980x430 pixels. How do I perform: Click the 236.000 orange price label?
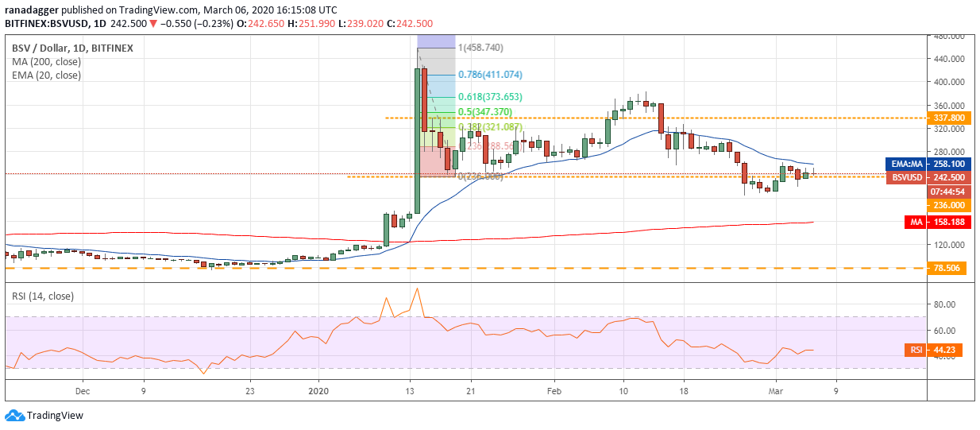point(951,205)
